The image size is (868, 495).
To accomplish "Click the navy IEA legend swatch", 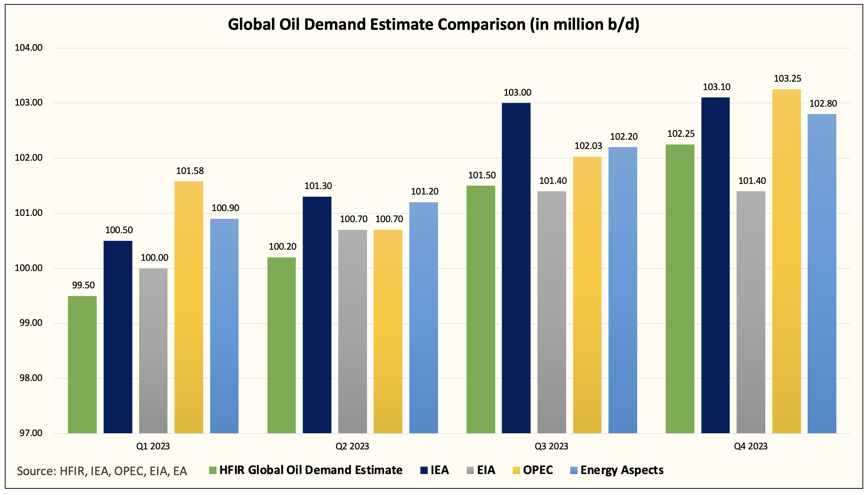I will pos(424,470).
